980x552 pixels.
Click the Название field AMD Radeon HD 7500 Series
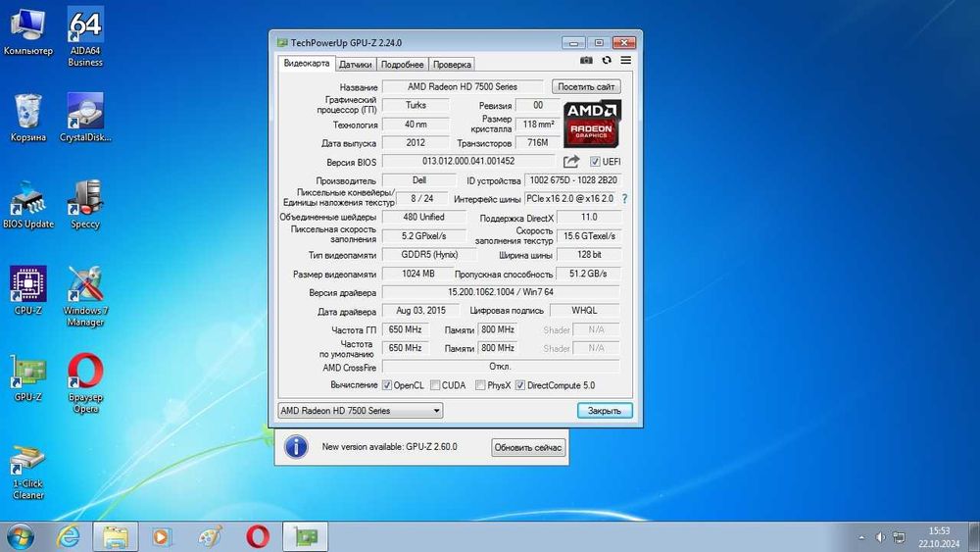[x=463, y=87]
